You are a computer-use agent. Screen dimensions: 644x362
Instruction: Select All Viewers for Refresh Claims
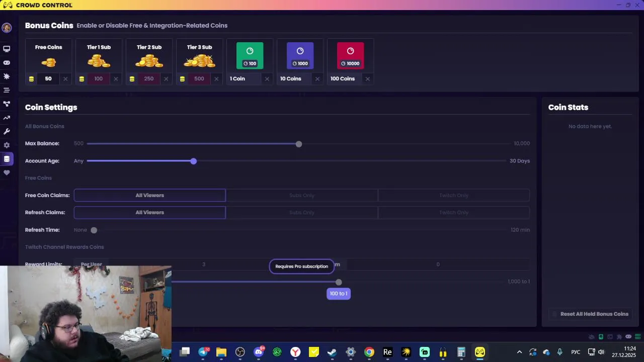(149, 212)
